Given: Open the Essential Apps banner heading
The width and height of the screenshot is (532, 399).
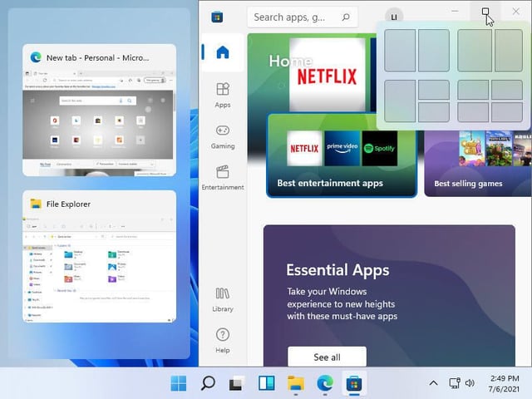Looking at the screenshot, I should (x=337, y=270).
